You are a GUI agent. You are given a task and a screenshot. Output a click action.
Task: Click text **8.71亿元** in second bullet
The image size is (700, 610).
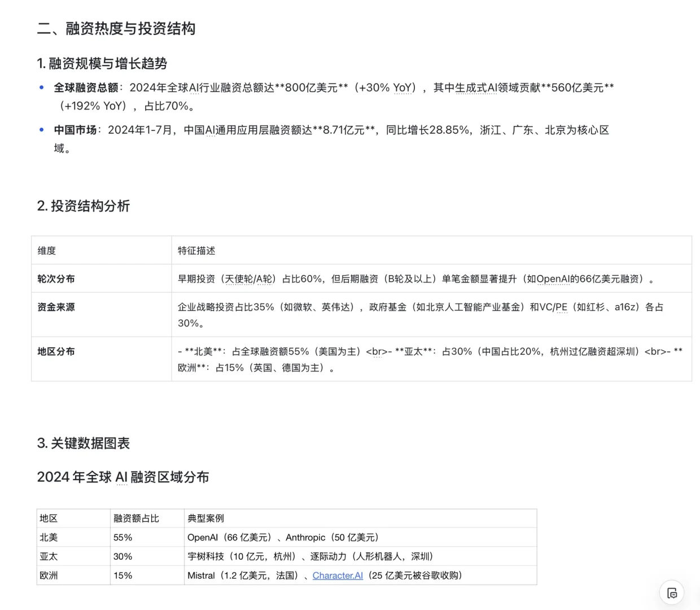coord(344,130)
